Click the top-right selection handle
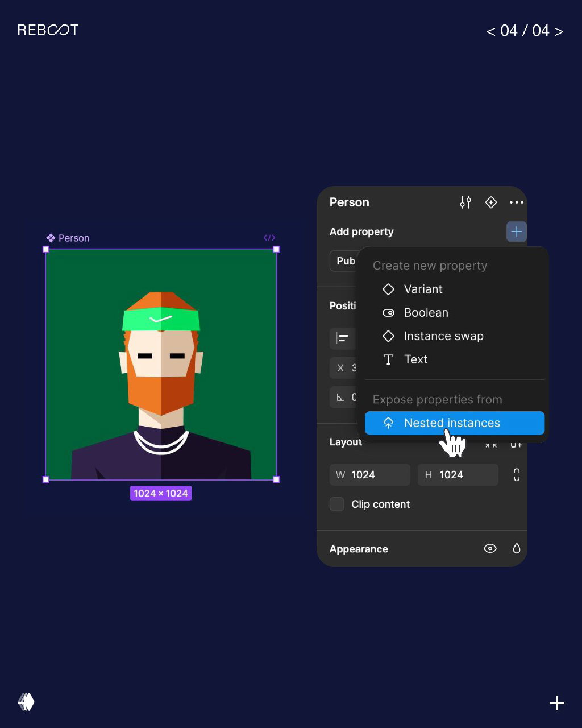 click(x=276, y=249)
